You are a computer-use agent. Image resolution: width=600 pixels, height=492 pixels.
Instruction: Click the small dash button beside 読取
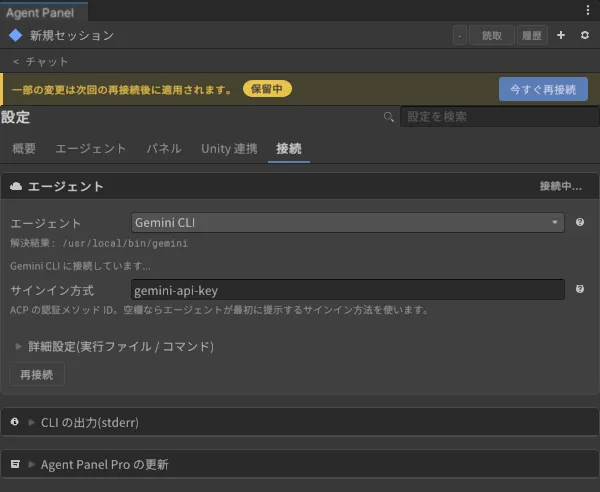(460, 36)
